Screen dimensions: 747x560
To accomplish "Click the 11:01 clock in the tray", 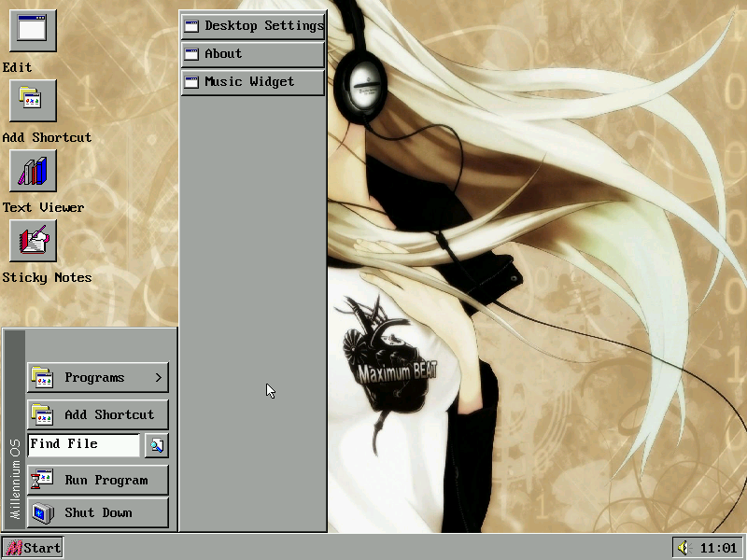I will tap(718, 548).
